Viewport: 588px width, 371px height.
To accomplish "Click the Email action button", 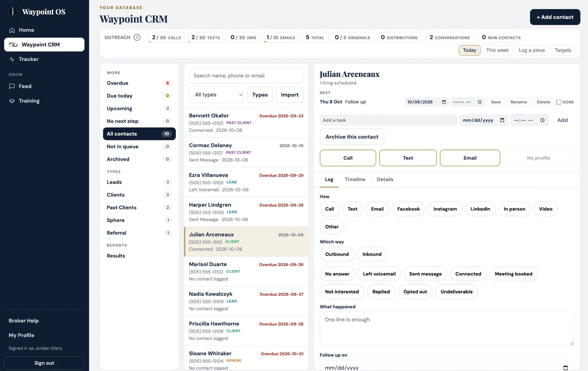I will tap(470, 158).
